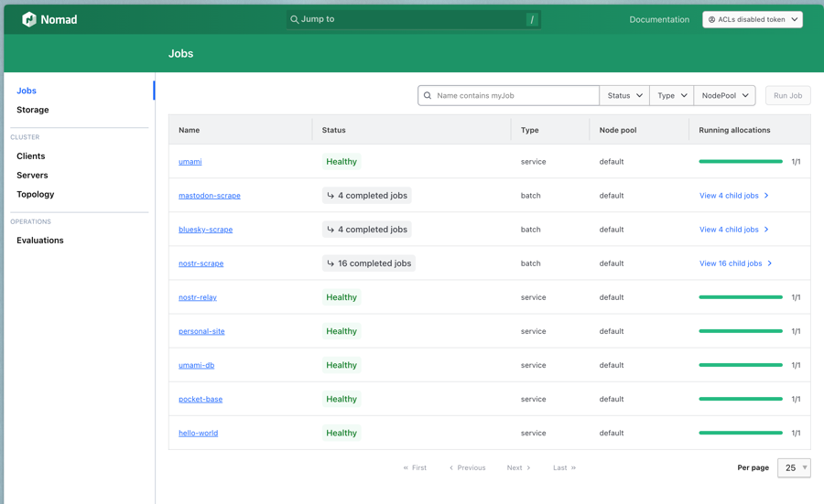Click hello-world running allocations bar
The width and height of the screenshot is (824, 504).
pyautogui.click(x=741, y=434)
